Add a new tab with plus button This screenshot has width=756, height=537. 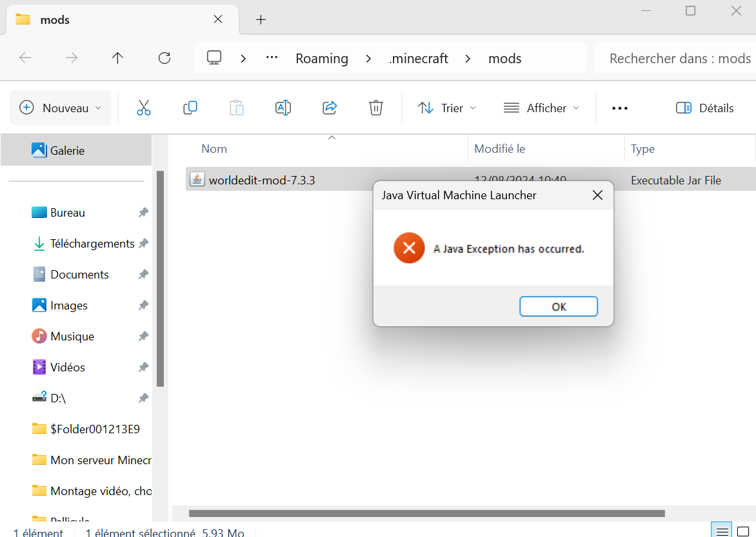click(261, 19)
